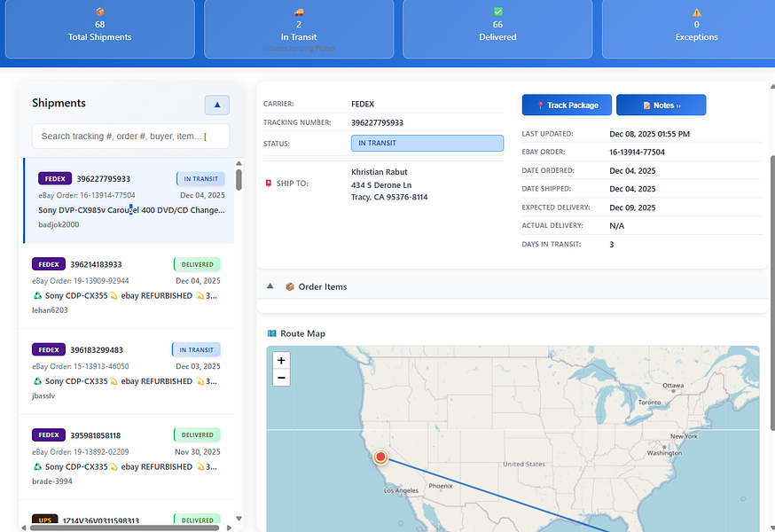Click recycle icon on brade-3994's shipment
This screenshot has height=532, width=775.
37,466
